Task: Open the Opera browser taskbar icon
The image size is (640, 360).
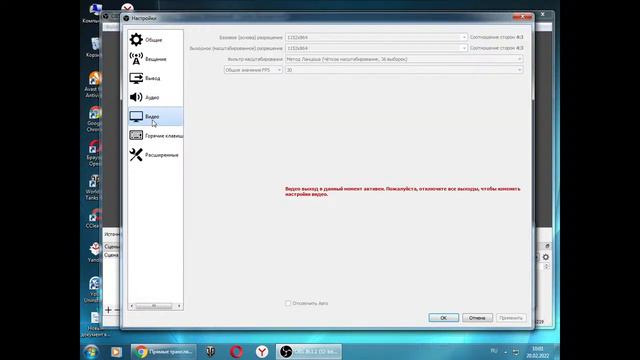Action: pyautogui.click(x=236, y=351)
